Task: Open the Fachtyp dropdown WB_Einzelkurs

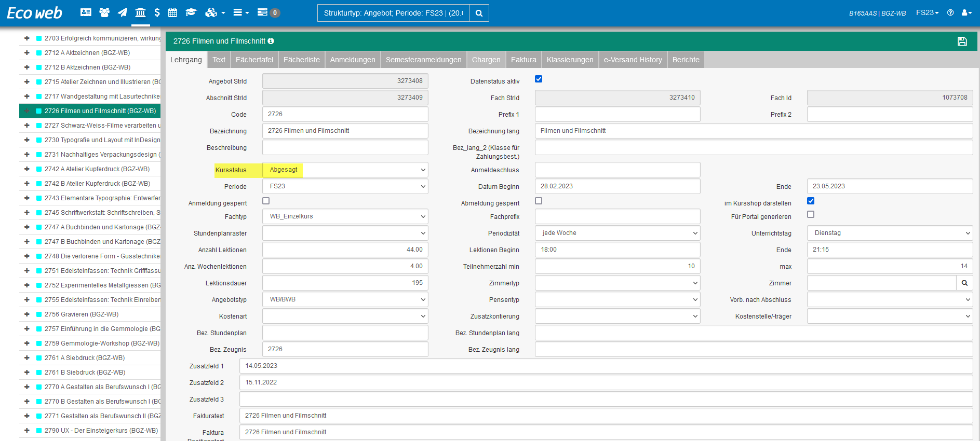Action: tap(345, 216)
